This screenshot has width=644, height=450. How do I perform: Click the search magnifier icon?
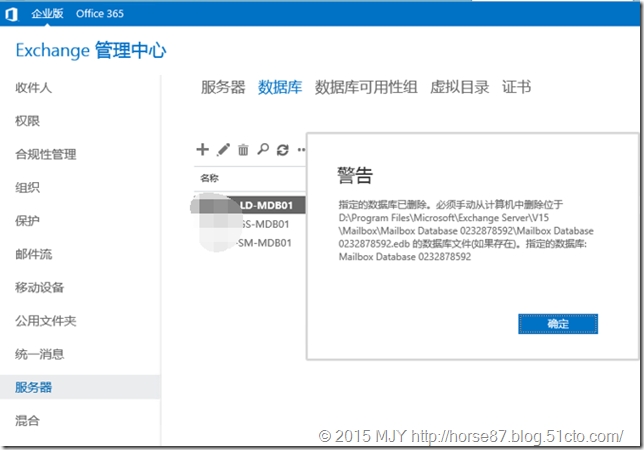(263, 150)
